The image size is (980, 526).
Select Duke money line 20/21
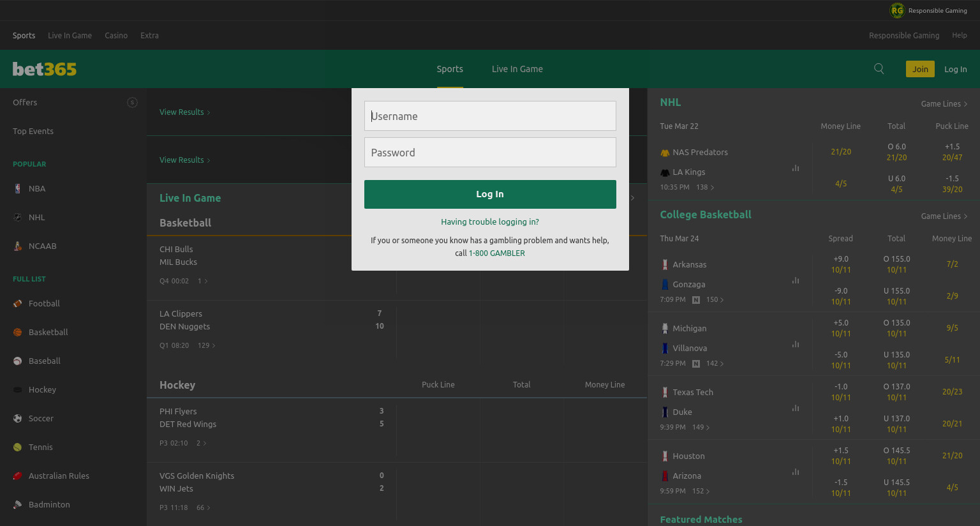[x=952, y=424]
